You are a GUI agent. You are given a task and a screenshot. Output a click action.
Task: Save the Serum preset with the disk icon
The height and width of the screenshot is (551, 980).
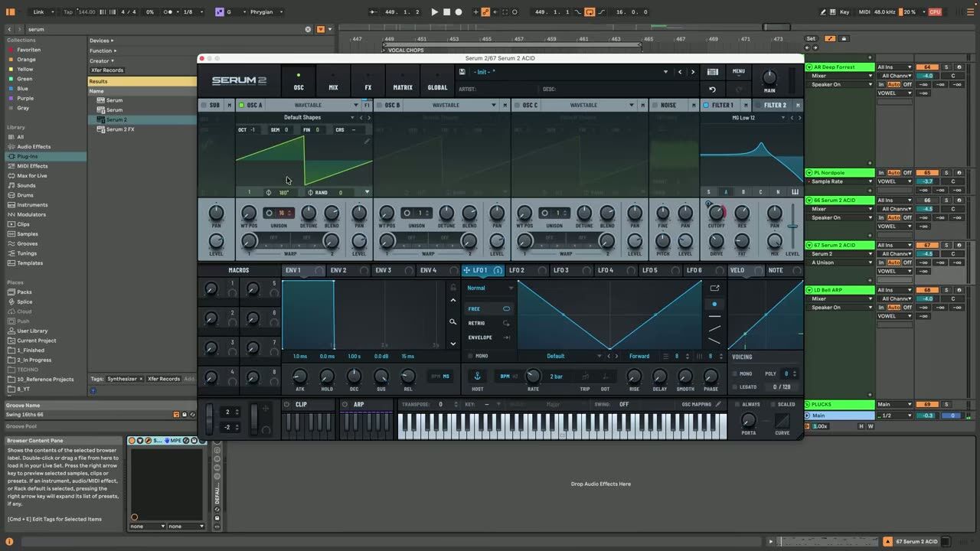tap(462, 72)
